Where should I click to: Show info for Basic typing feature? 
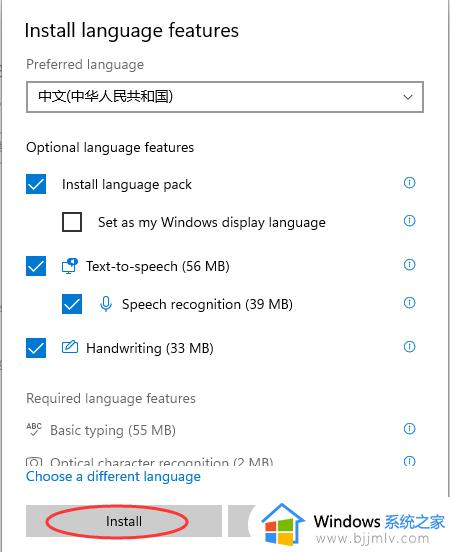(x=409, y=429)
